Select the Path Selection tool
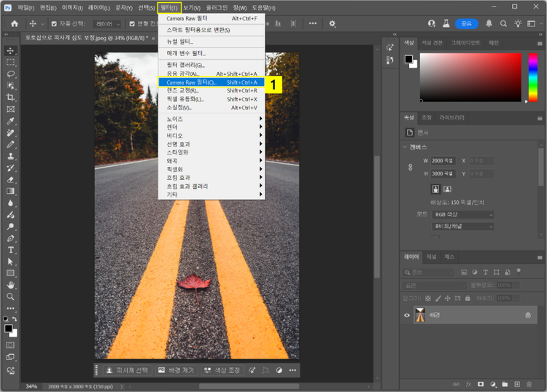Image resolution: width=547 pixels, height=392 pixels. [10, 262]
